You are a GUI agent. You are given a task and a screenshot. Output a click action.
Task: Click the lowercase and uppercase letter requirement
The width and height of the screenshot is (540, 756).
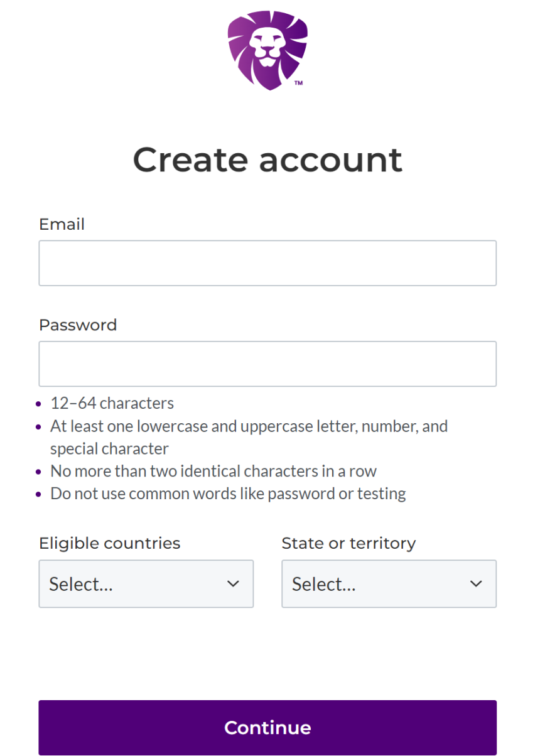coord(249,426)
